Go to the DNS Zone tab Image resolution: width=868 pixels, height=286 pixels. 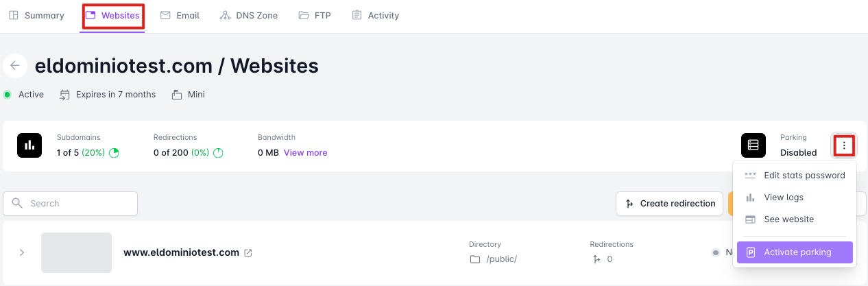click(x=249, y=15)
